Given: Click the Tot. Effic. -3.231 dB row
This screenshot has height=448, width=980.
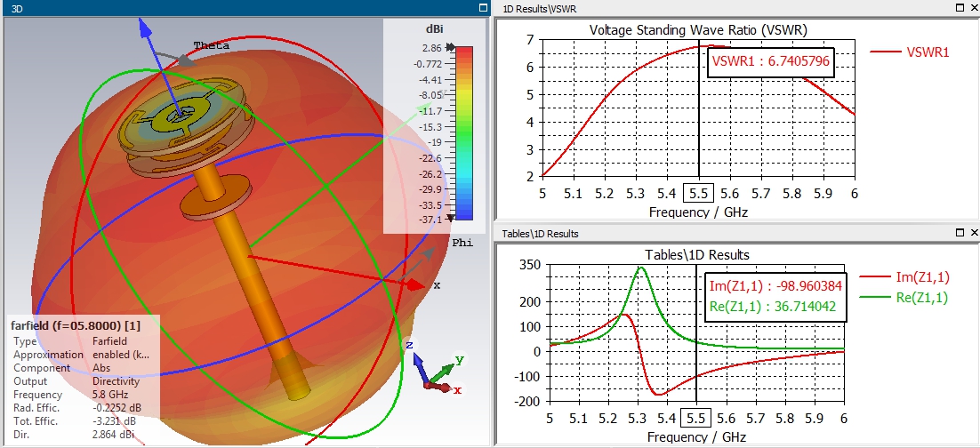Looking at the screenshot, I should pos(80,421).
